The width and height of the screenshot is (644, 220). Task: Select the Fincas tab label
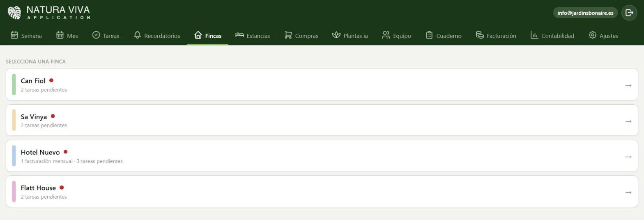[x=213, y=36]
